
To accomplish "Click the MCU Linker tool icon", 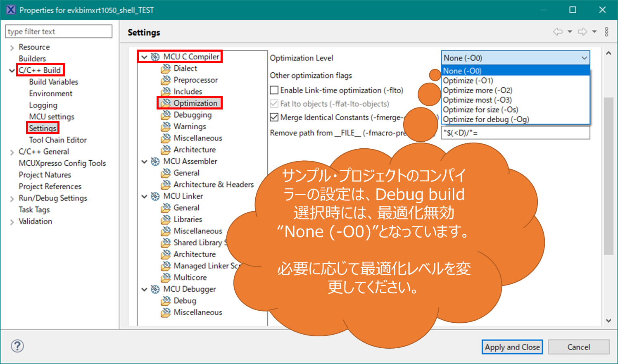I will 155,196.
